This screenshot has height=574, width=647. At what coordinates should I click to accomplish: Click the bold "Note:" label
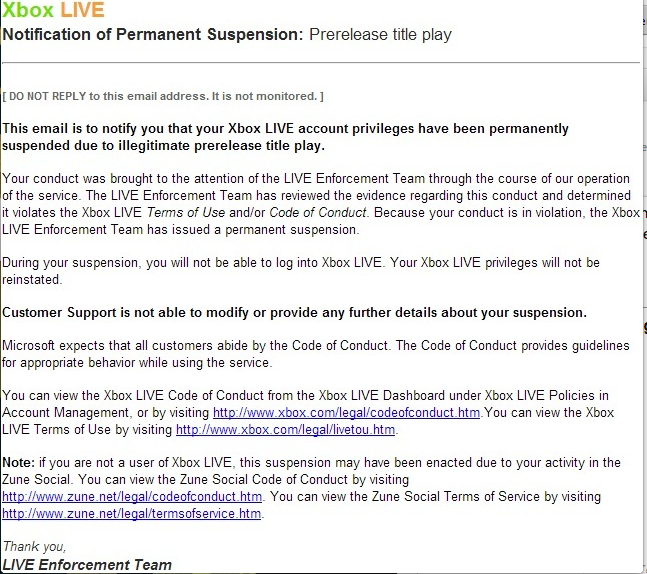[x=19, y=463]
